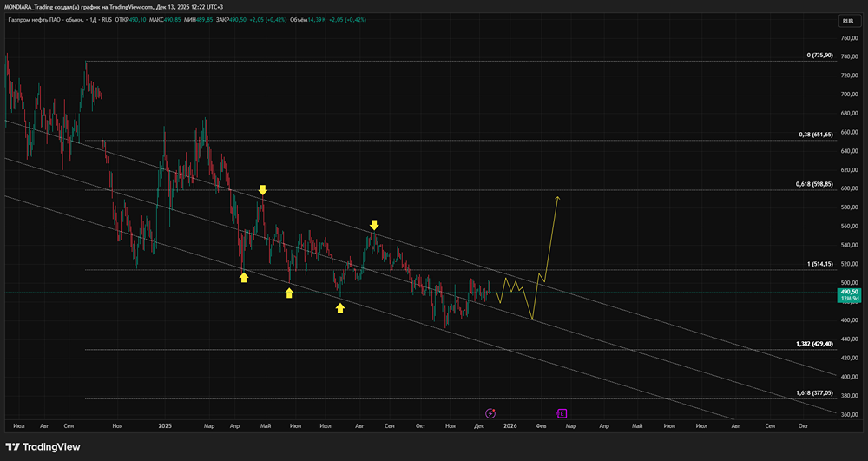Click the current price label 490,50
The image size is (868, 461).
(x=848, y=293)
